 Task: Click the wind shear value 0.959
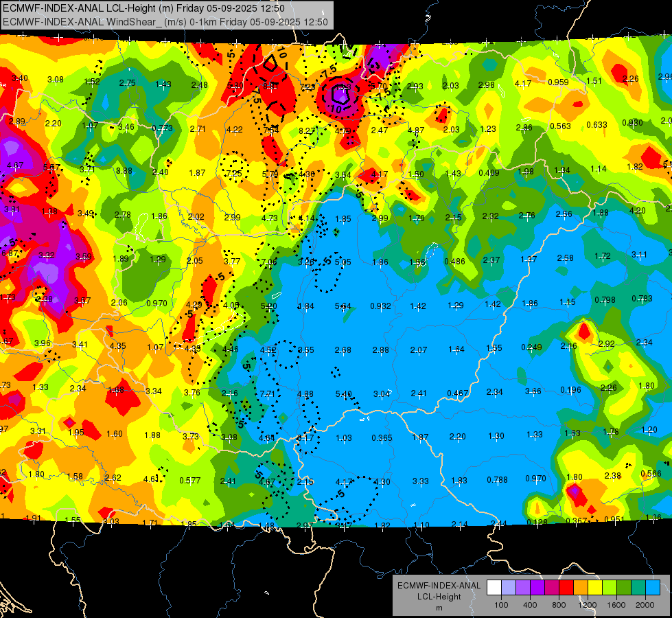point(558,82)
